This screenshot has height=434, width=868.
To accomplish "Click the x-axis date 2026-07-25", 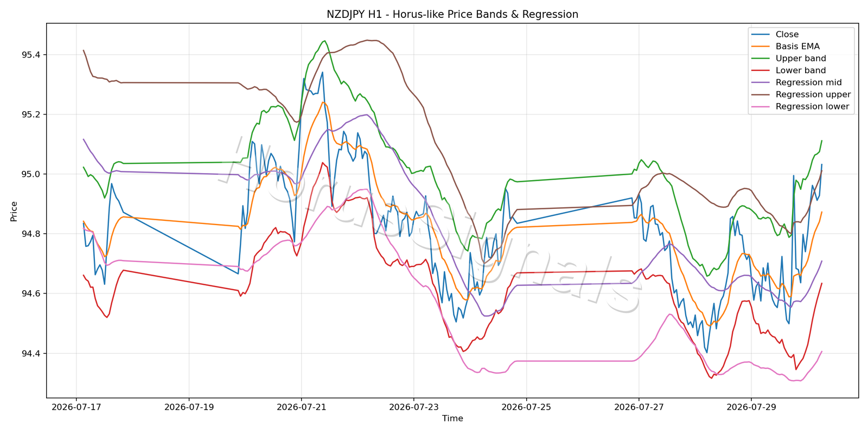I will coord(526,406).
